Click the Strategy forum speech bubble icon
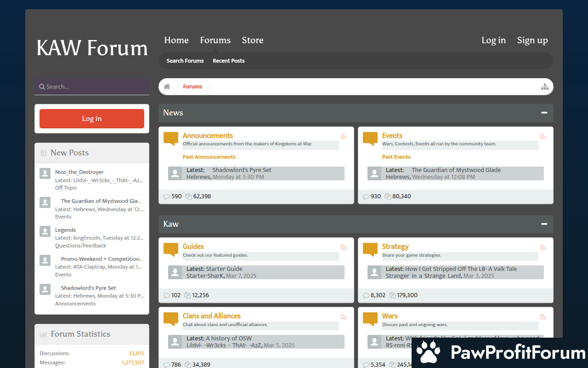 370,250
